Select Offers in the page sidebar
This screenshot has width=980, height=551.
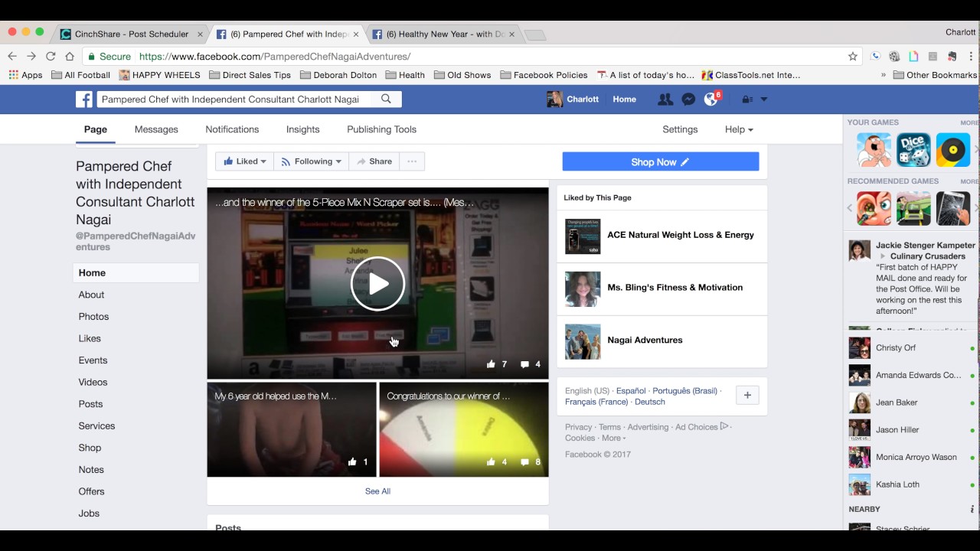click(x=91, y=492)
